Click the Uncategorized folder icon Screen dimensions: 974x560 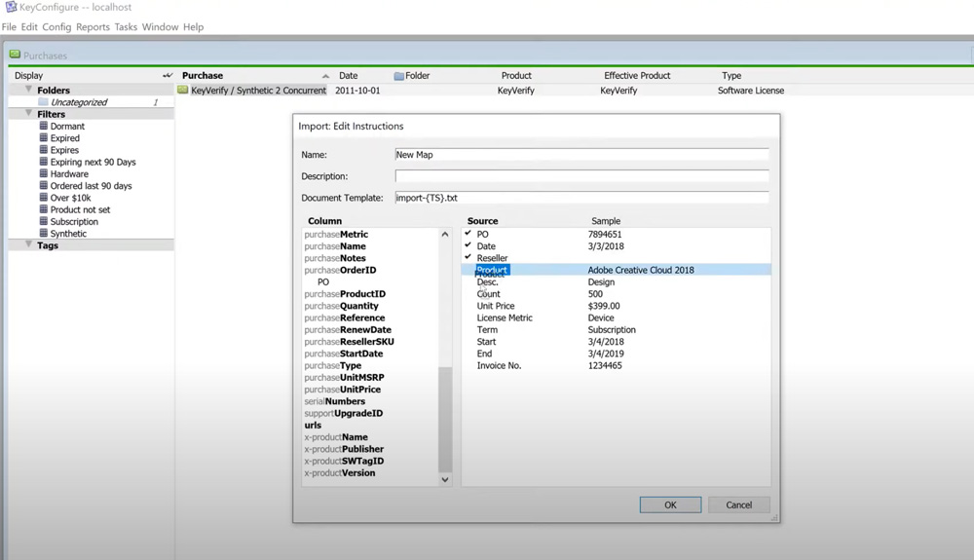pos(43,102)
